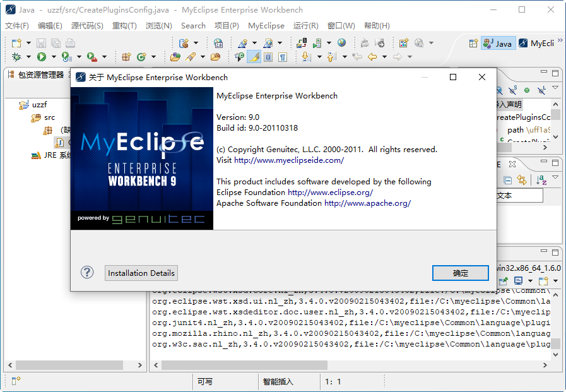Click the green Run button icon
566x392 pixels.
(x=42, y=57)
